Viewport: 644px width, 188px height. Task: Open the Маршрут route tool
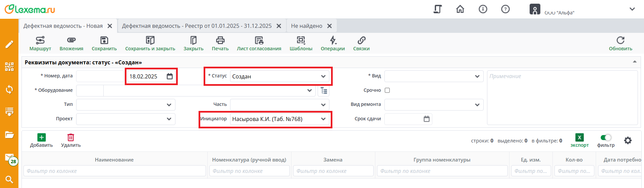(40, 43)
